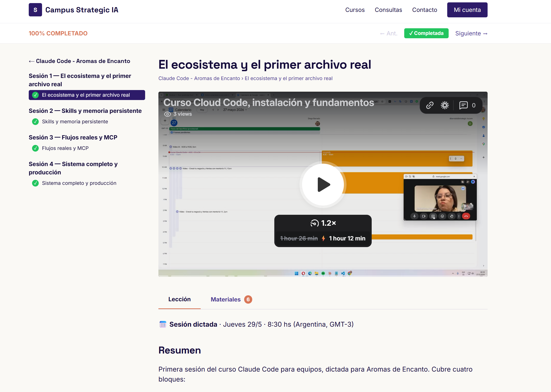This screenshot has width=551, height=392.
Task: Click the Sesión 2 section heading
Action: click(85, 111)
